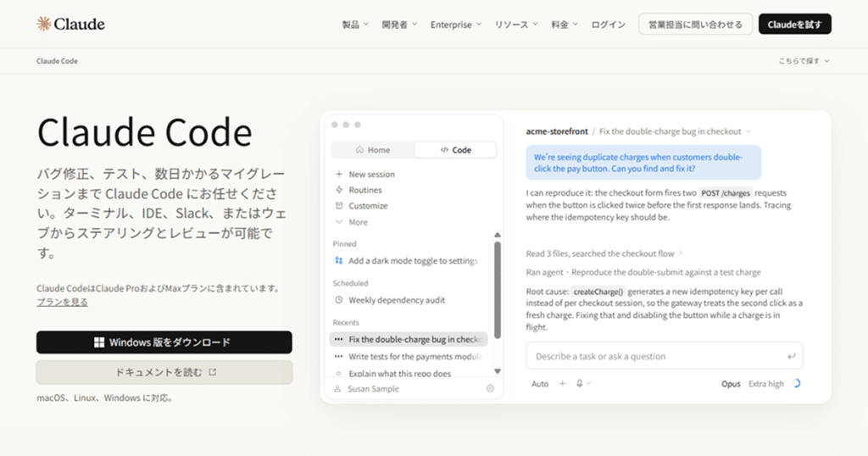The image size is (868, 456).
Task: Open Write tests for the payments module session
Action: point(415,356)
